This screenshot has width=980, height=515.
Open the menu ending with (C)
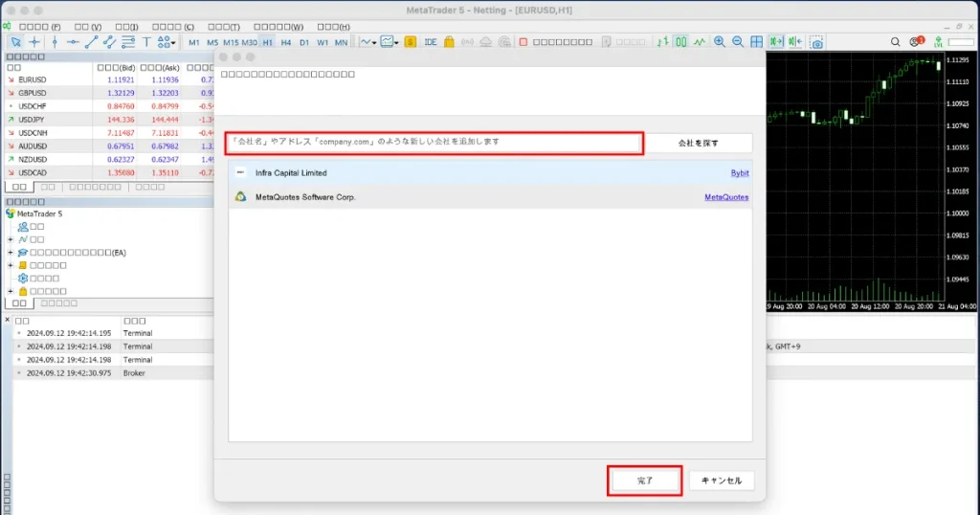(173, 27)
